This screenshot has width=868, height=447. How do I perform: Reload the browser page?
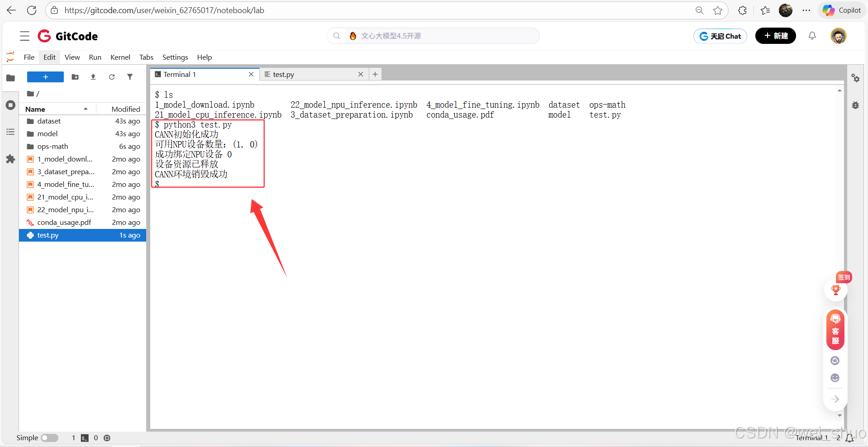click(x=32, y=10)
